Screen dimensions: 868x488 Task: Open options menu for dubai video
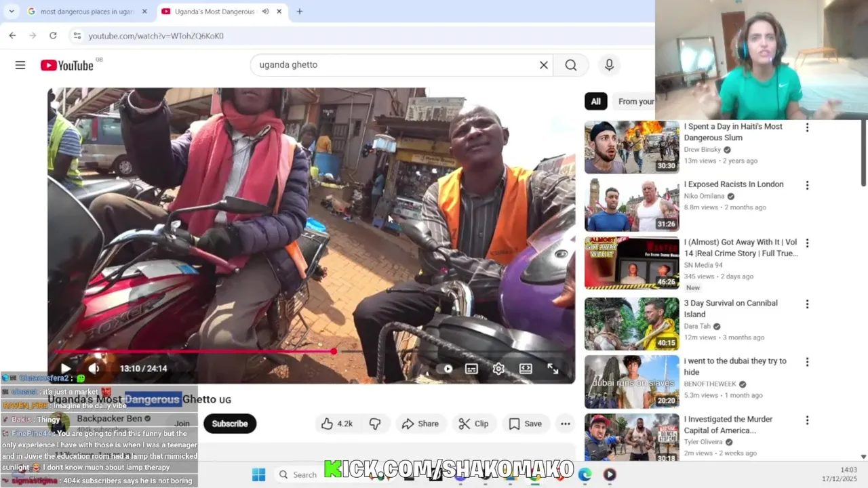click(807, 362)
